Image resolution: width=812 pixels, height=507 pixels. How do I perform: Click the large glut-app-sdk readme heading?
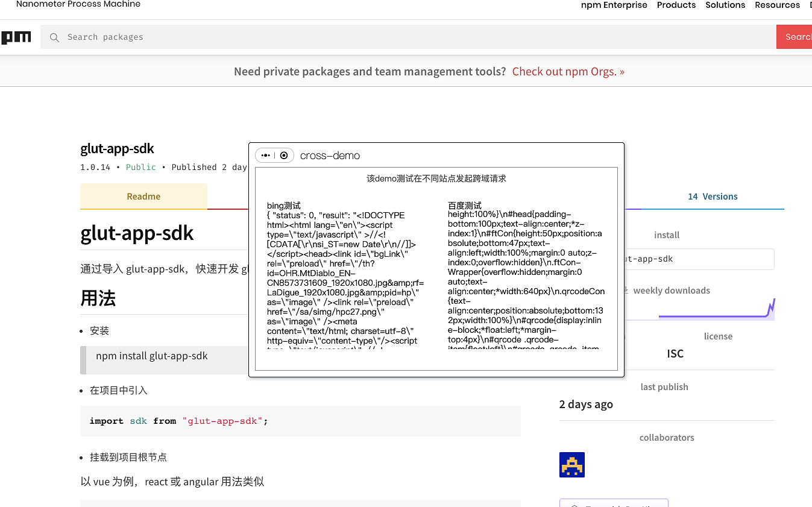coord(137,233)
